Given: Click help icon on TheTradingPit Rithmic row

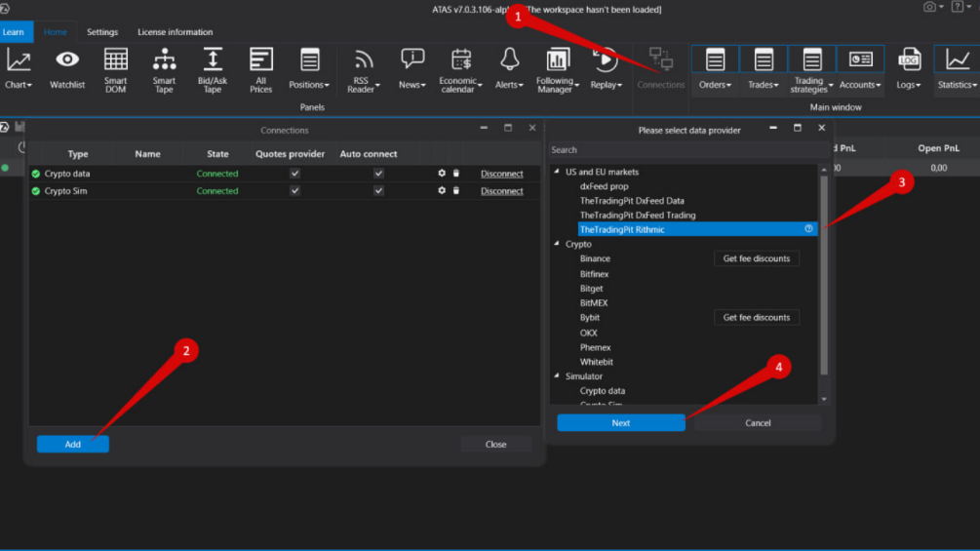Looking at the screenshot, I should pyautogui.click(x=808, y=228).
